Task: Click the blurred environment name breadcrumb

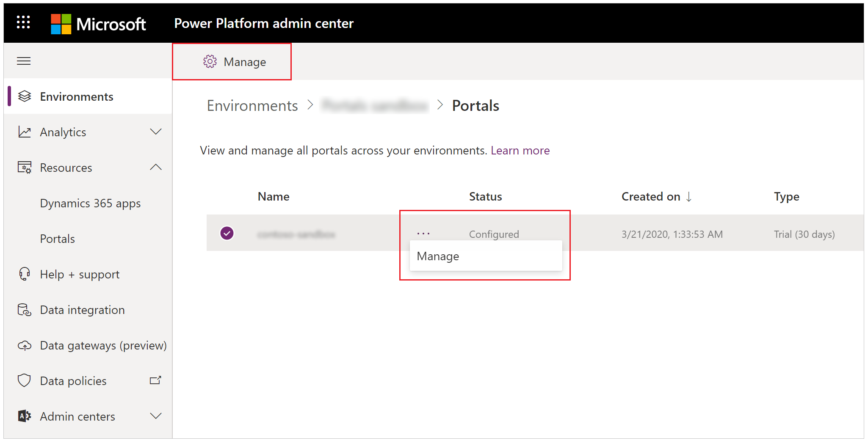Action: (x=375, y=105)
